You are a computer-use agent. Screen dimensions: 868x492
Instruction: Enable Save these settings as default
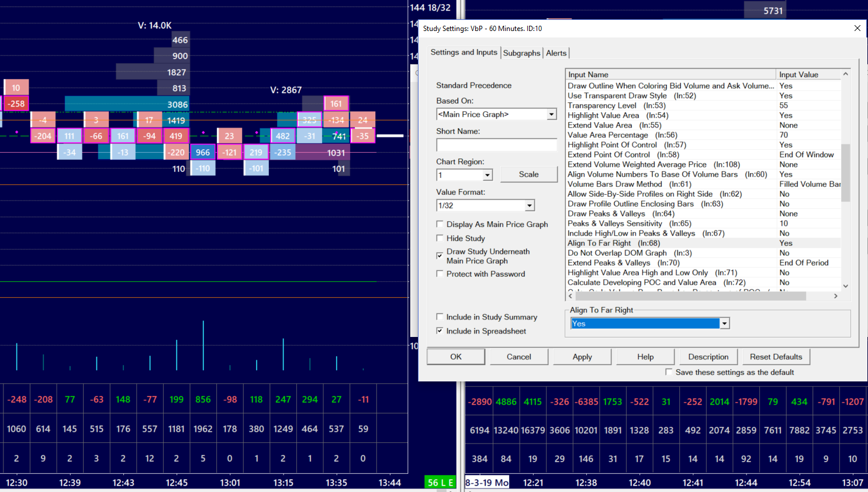[669, 372]
